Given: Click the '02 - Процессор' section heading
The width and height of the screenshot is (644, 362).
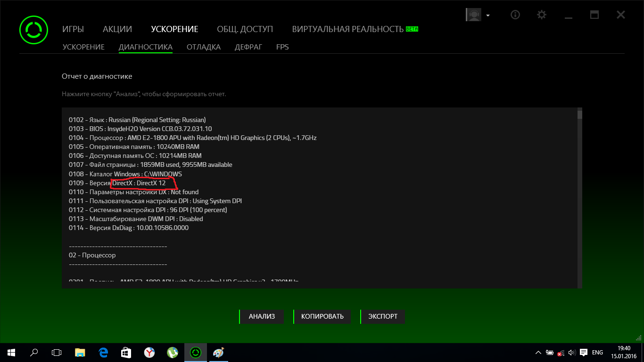Looking at the screenshot, I should [x=92, y=255].
